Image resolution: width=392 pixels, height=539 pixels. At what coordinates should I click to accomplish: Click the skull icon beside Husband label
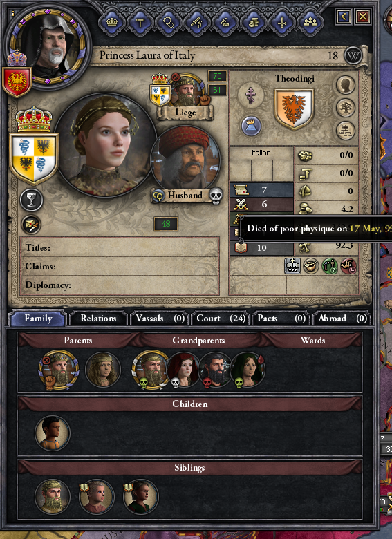pos(216,196)
